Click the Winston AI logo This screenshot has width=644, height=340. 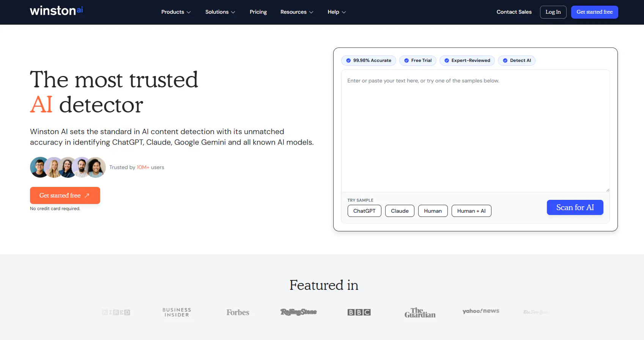pos(56,11)
